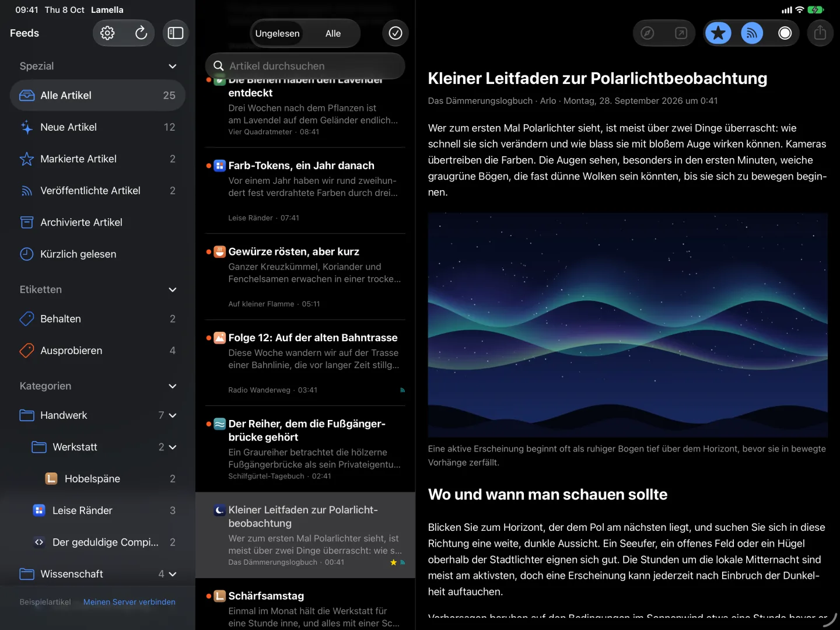Select Neue Artikel in sidebar

[x=97, y=127]
